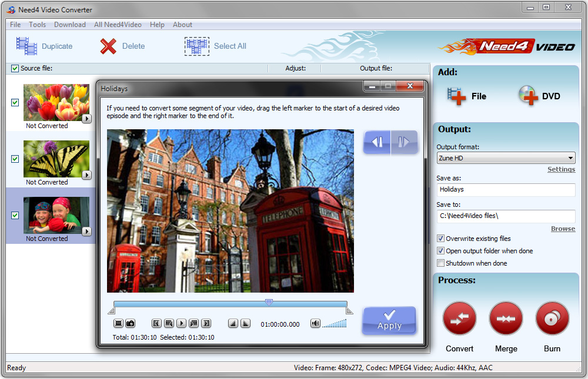
Task: Click the playback position handle on timeline
Action: (x=269, y=302)
